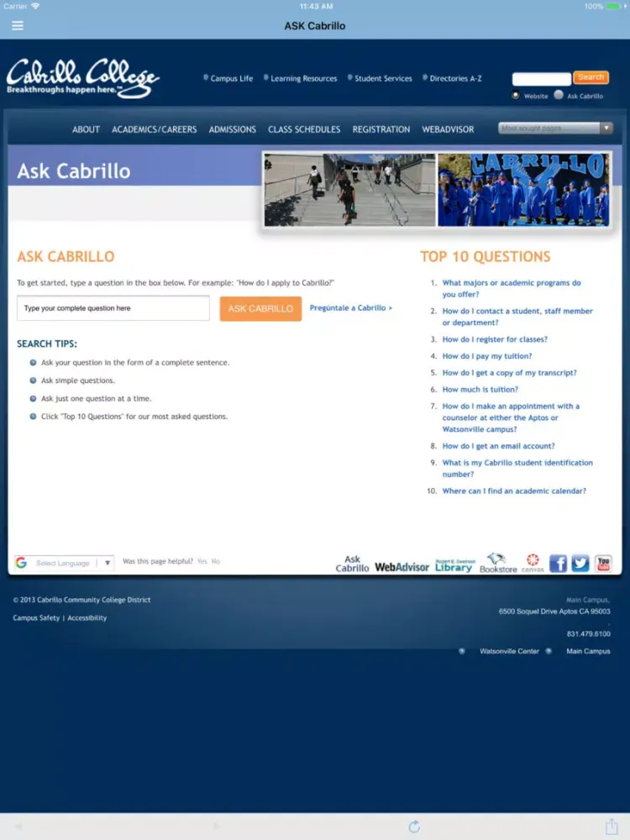Open the WEBADVISOR menu
Image resolution: width=630 pixels, height=840 pixels.
[448, 129]
